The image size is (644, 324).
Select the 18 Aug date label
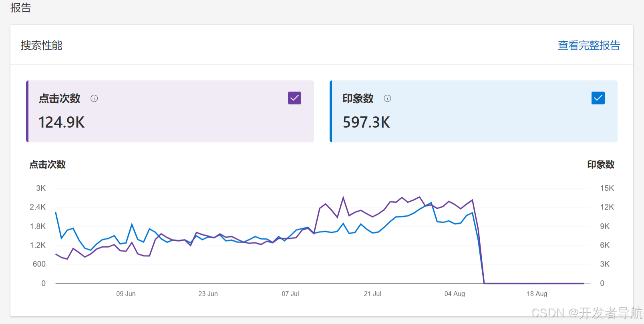point(537,294)
